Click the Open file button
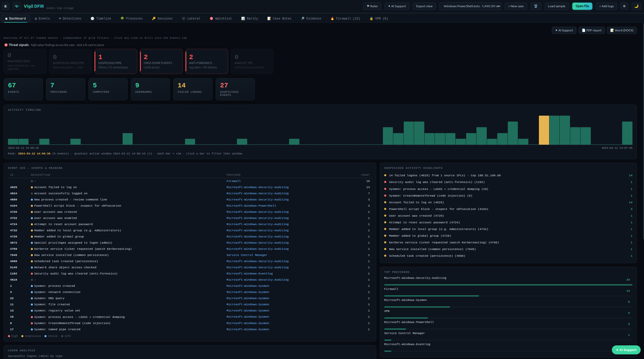The width and height of the screenshot is (644, 359). (x=582, y=6)
